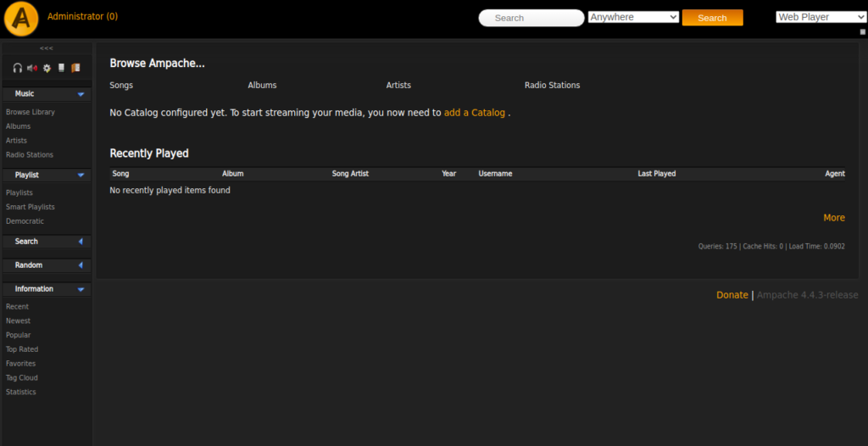Viewport: 868px width, 446px height.
Task: Collapse the Music section arrow
Action: [x=81, y=94]
